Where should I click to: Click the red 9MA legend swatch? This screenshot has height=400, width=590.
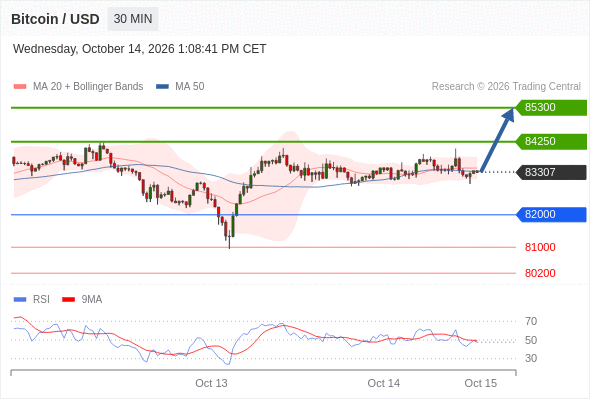[x=68, y=300]
